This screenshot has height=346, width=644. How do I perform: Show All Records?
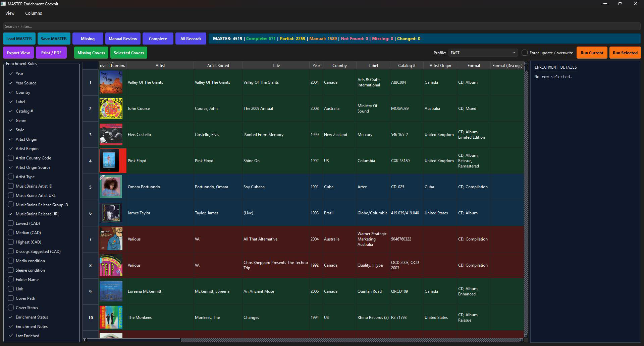pyautogui.click(x=191, y=39)
